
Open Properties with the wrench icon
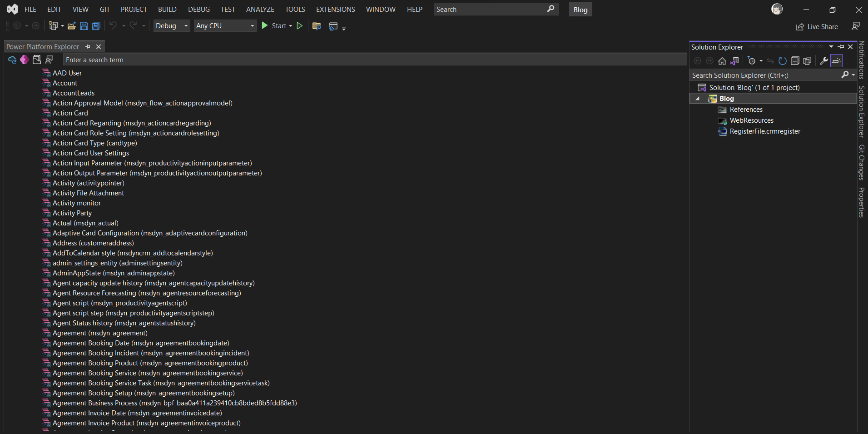click(823, 61)
